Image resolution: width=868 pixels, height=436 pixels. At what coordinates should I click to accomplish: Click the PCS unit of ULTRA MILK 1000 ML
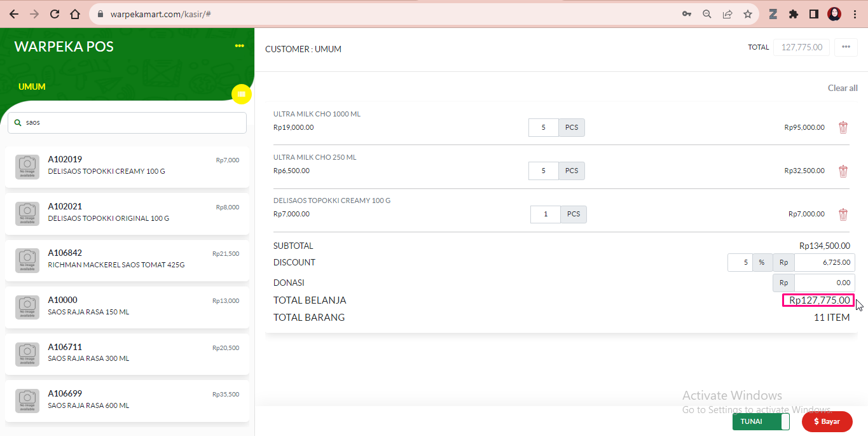[572, 127]
